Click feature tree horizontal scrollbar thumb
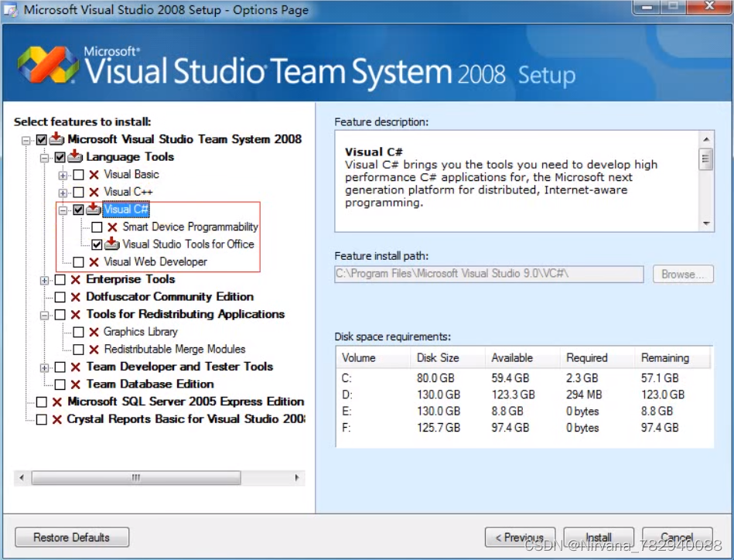Image resolution: width=734 pixels, height=560 pixels. pyautogui.click(x=136, y=477)
